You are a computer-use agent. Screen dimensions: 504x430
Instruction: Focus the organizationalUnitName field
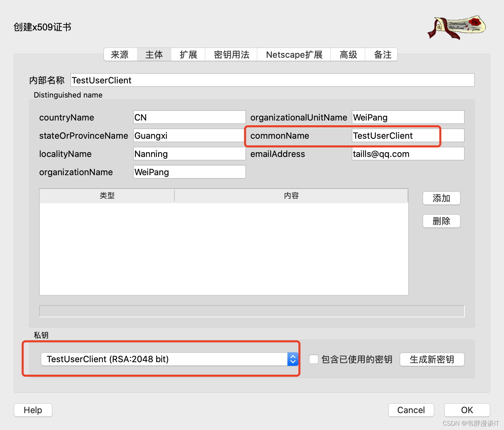tap(408, 117)
